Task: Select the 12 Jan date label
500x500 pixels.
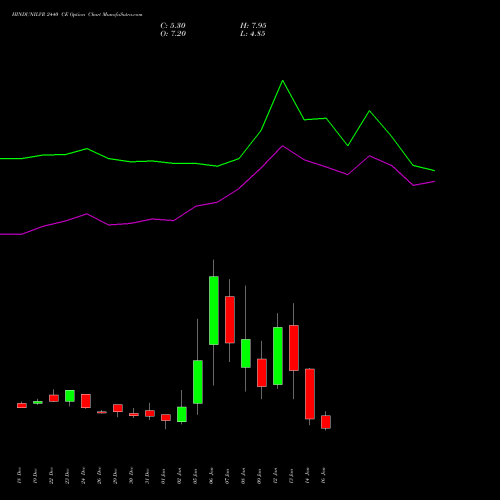Action: 275,476
